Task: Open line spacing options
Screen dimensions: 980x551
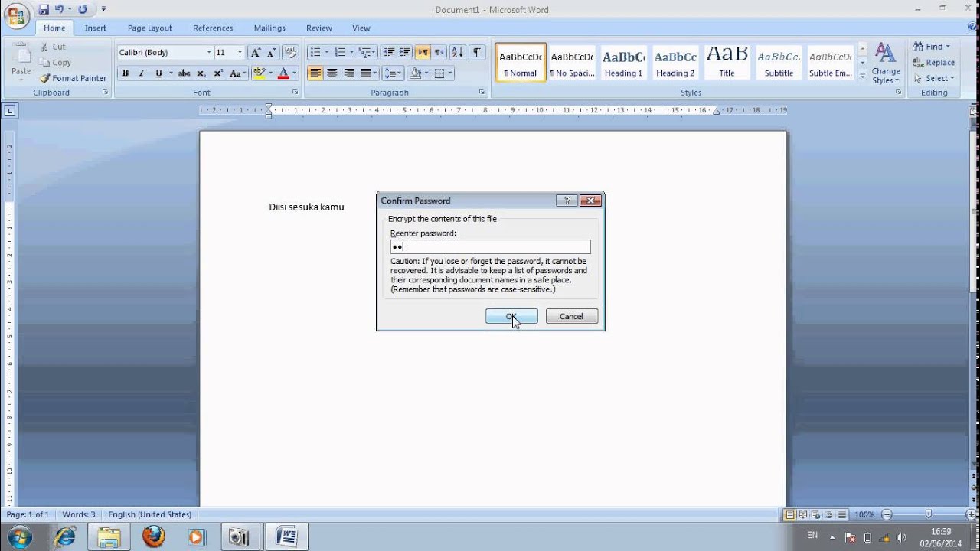Action: point(393,73)
